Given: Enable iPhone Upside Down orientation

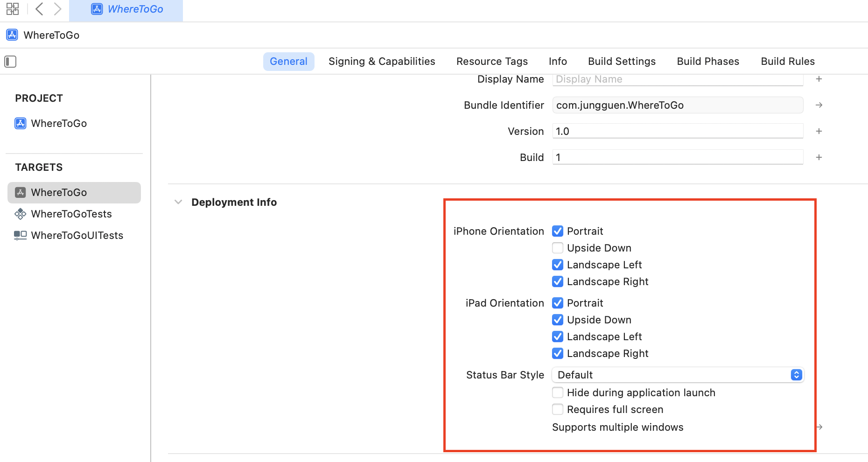Looking at the screenshot, I should tap(557, 248).
